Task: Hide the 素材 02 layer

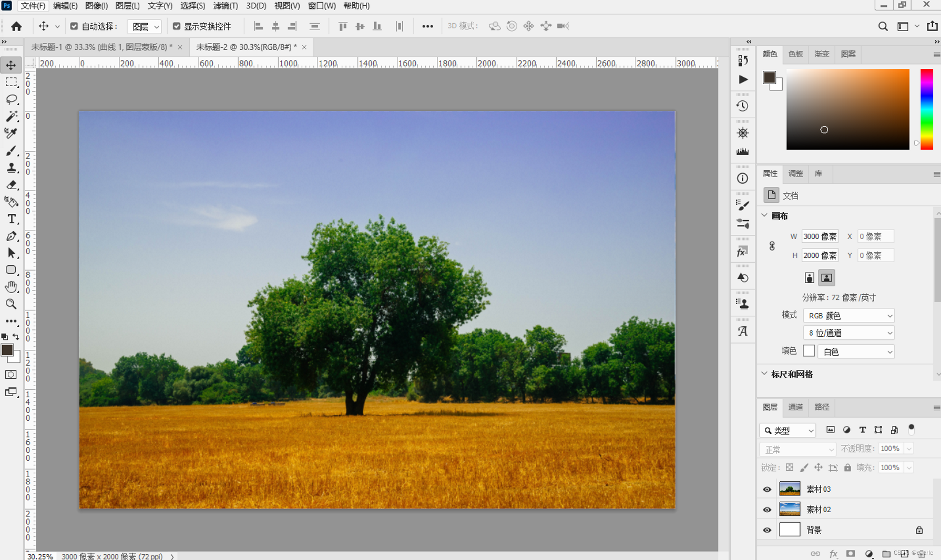Action: coord(767,510)
